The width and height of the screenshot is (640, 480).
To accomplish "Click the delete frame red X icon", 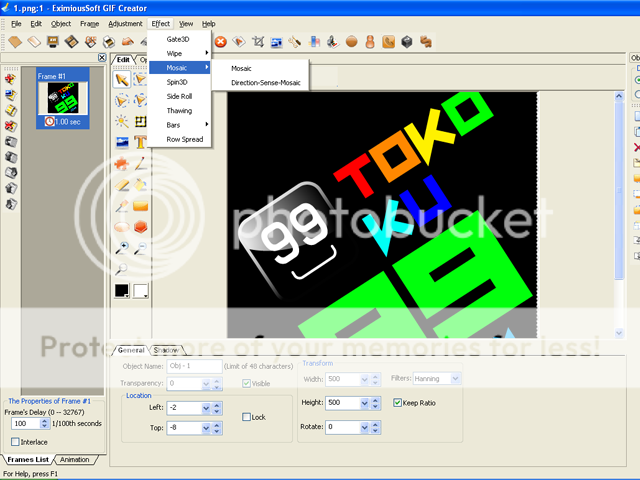I will pyautogui.click(x=11, y=126).
